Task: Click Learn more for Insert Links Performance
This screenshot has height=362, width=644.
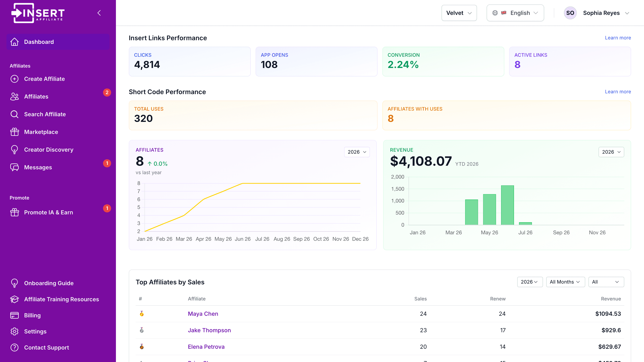Action: (618, 38)
